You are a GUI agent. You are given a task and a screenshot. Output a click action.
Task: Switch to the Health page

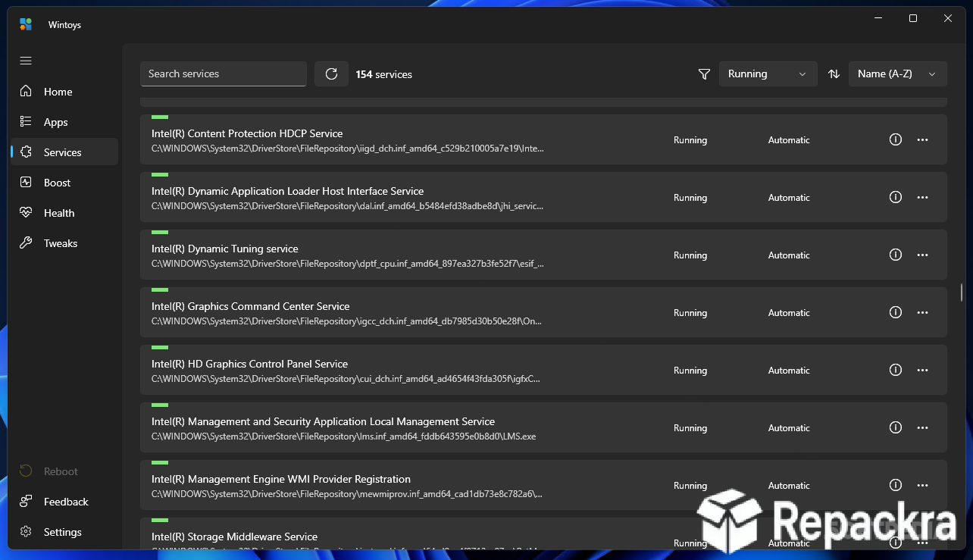coord(64,213)
